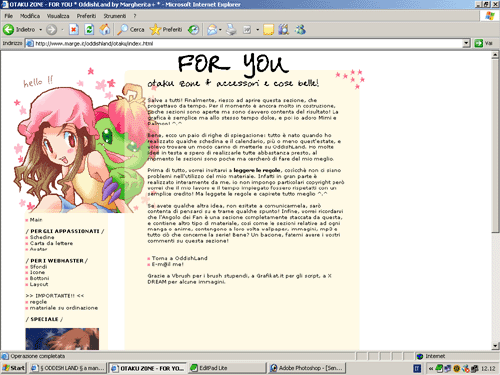This screenshot has width=500, height=375.
Task: Open the Strumenti menu
Action: click(115, 16)
